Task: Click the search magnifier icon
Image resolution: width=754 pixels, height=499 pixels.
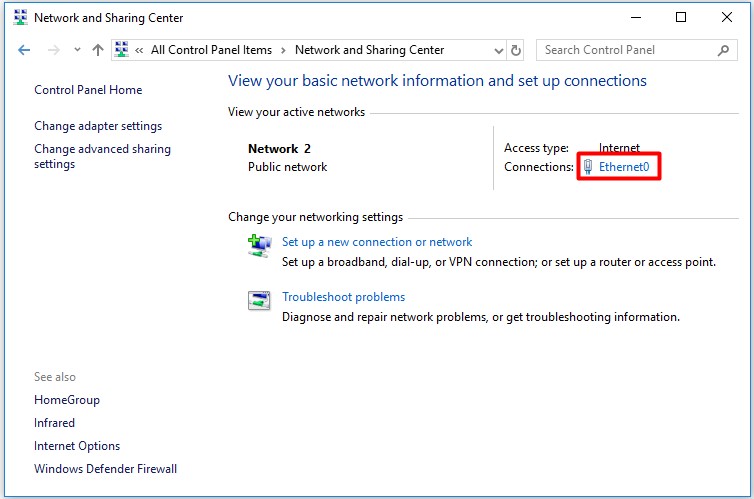Action: tap(723, 50)
